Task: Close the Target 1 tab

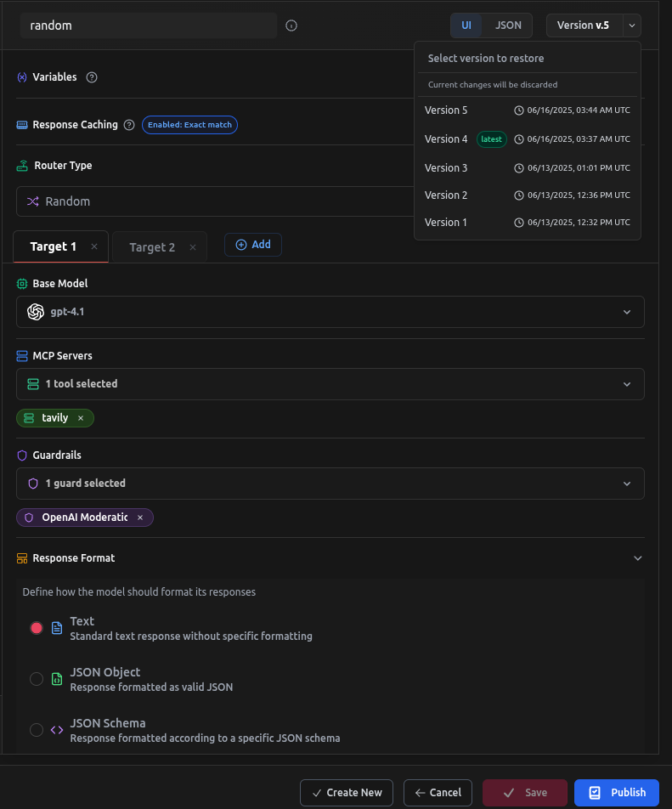Action: coord(94,247)
